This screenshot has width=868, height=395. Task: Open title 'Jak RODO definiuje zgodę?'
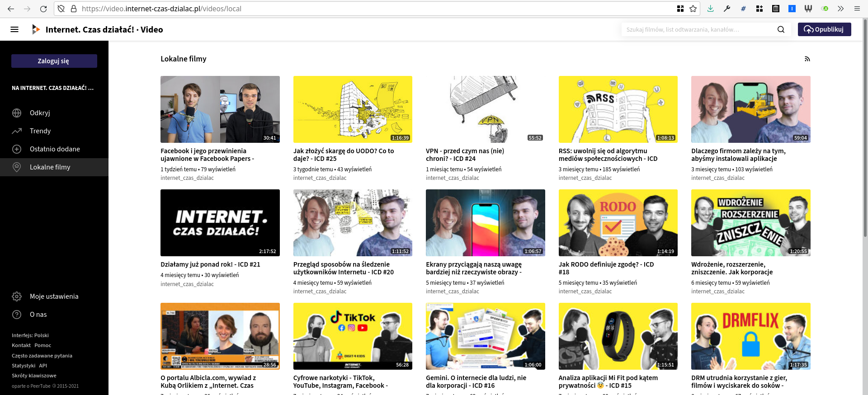[x=606, y=268]
